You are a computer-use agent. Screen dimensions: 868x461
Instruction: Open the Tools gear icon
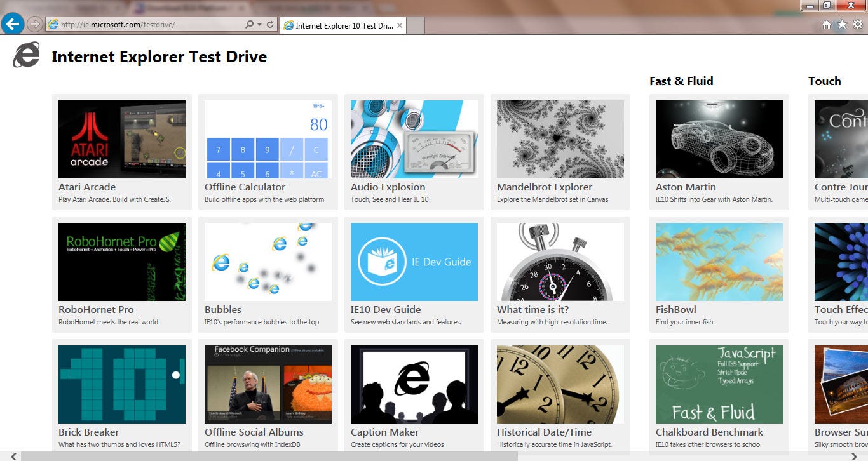point(858,25)
